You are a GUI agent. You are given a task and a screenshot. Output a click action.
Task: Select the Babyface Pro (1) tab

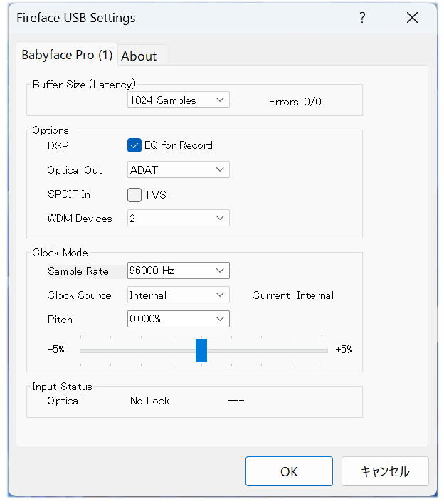coord(67,55)
